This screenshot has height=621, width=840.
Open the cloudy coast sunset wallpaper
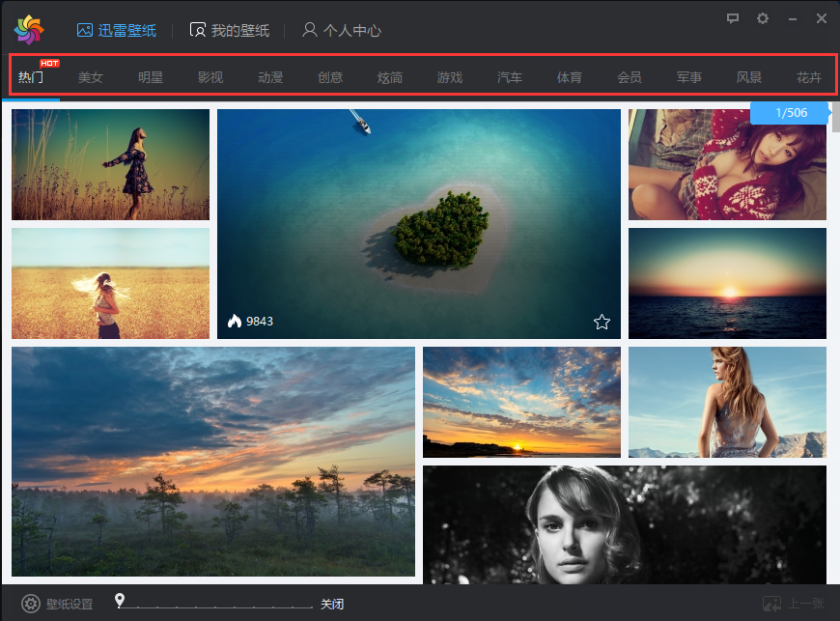521,402
